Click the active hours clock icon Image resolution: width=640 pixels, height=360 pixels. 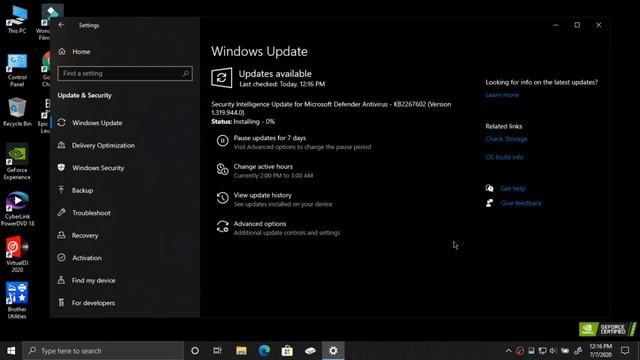[222, 169]
